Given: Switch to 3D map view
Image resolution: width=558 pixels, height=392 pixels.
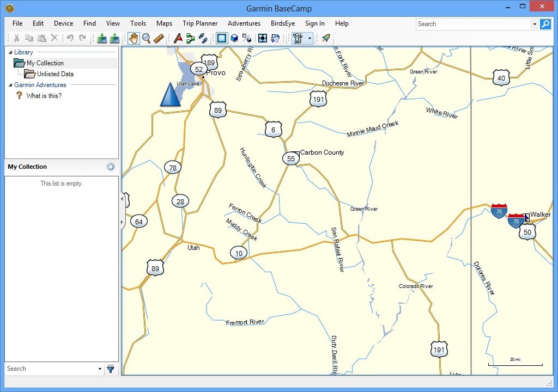Looking at the screenshot, I should pos(234,38).
